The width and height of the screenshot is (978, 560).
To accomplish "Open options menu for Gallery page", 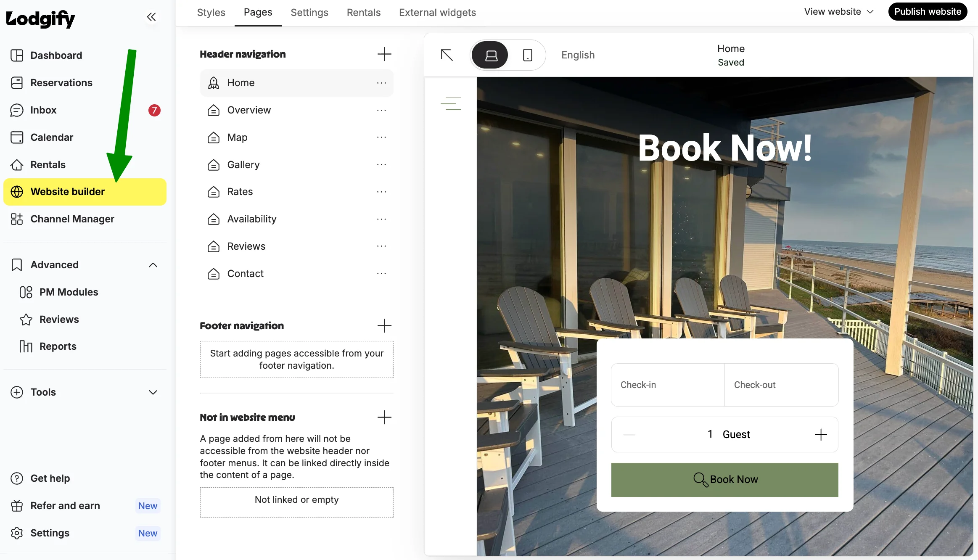I will click(x=381, y=165).
